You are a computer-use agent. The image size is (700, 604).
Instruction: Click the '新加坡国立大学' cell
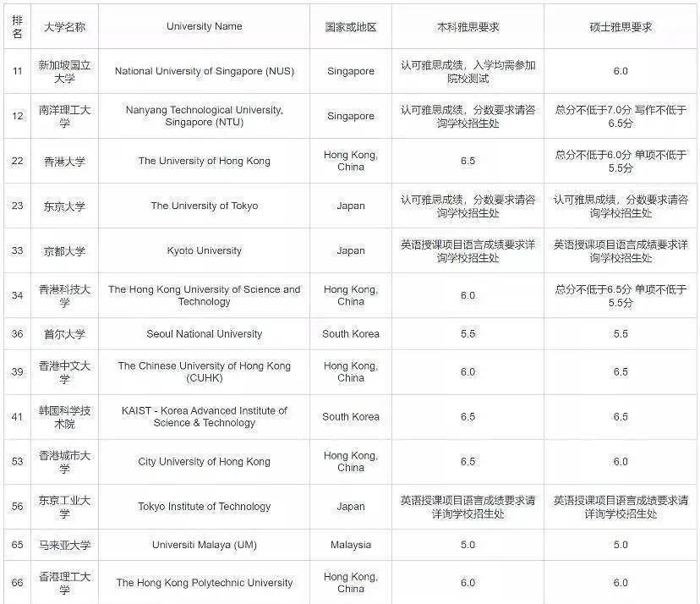pyautogui.click(x=64, y=71)
